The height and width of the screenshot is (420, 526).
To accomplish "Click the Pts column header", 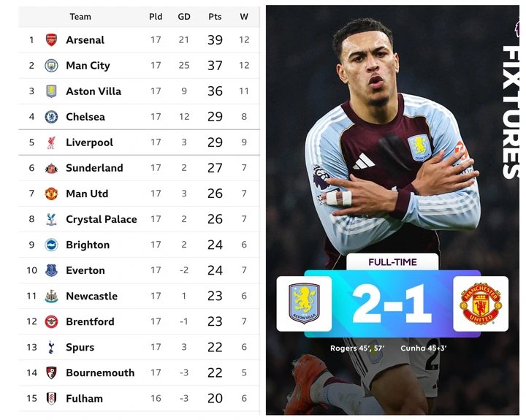I will point(215,17).
